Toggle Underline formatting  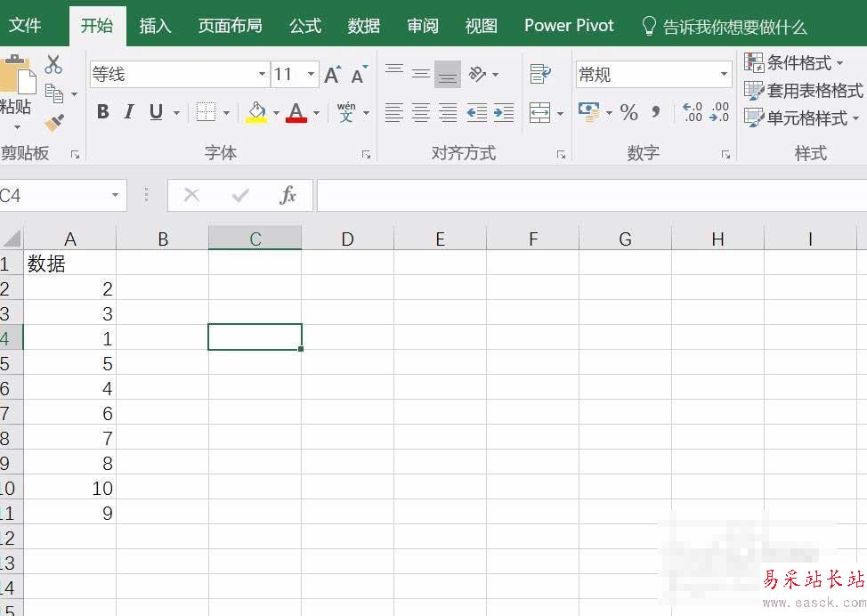pos(156,112)
